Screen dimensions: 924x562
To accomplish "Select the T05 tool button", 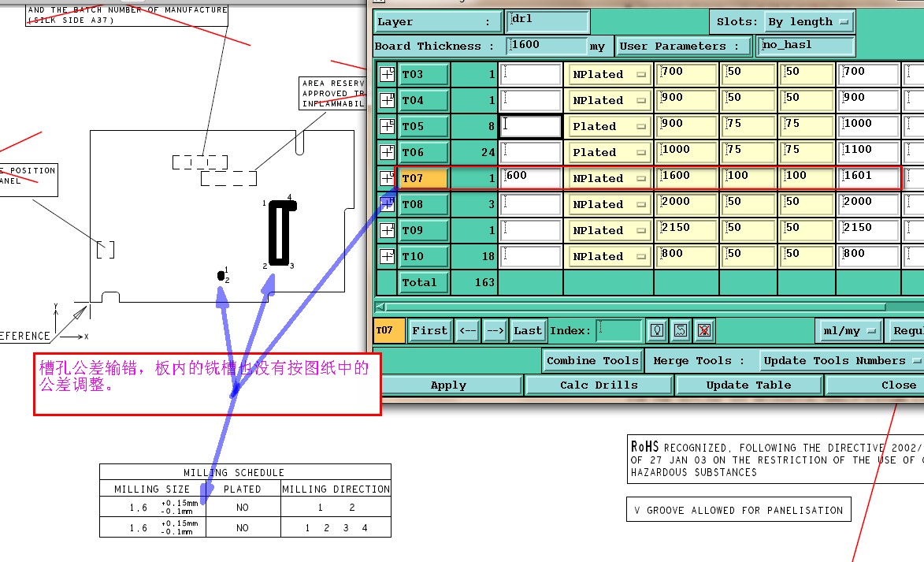I will 425,126.
